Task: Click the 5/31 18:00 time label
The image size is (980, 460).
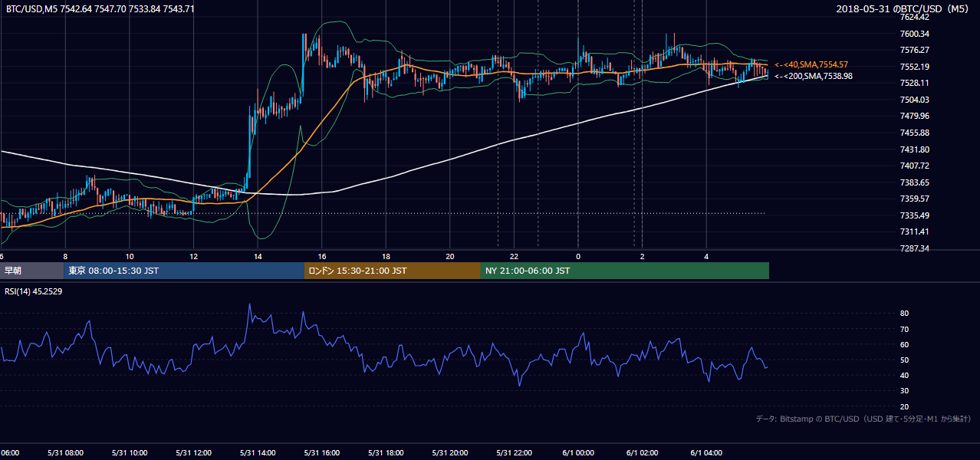Action: [386, 453]
